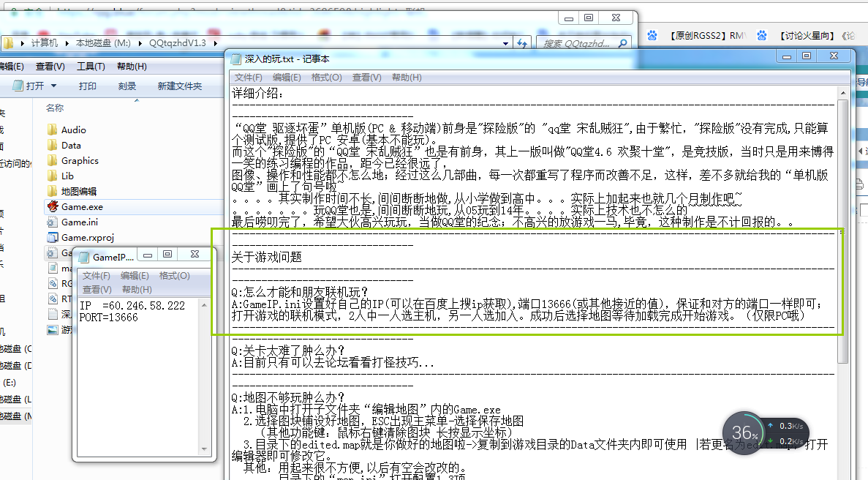Expand arrow before 本地磁盘 (M:) breadcrumb

click(67, 42)
